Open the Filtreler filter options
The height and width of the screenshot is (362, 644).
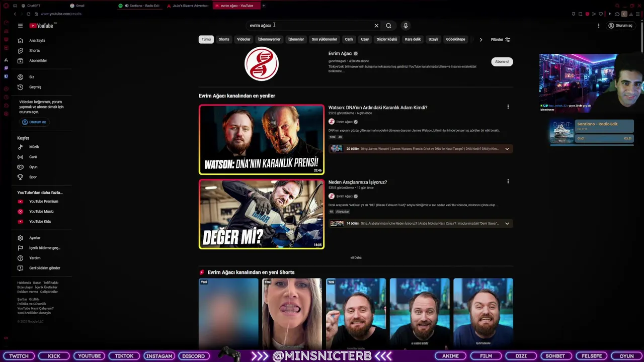pyautogui.click(x=500, y=39)
